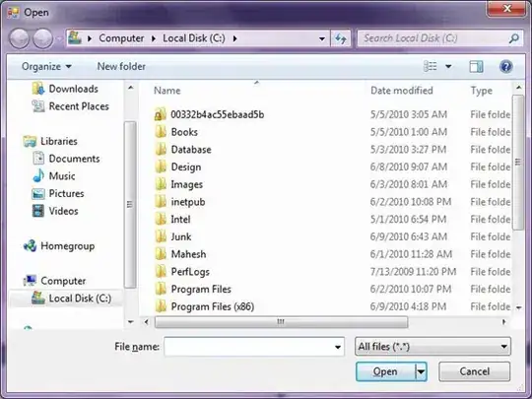Click the horizontal scroll right arrow
This screenshot has height=399, width=532.
[503, 321]
